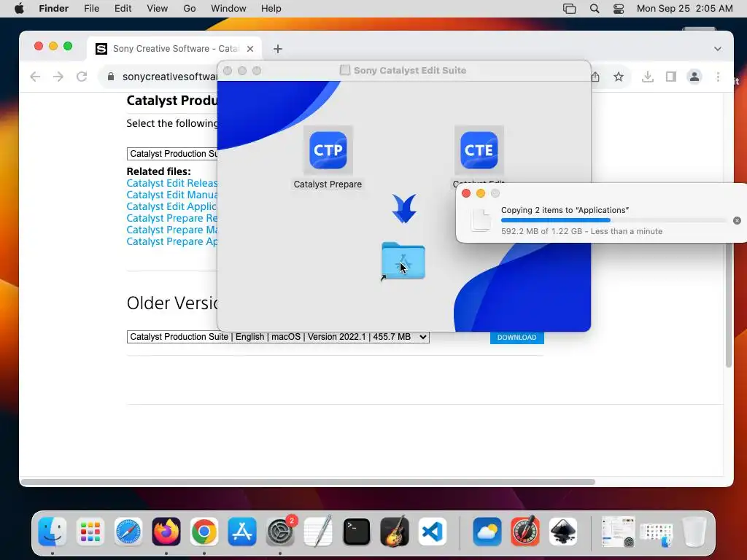Open the Catalyst Edit Manual link
The width and height of the screenshot is (747, 560).
(x=171, y=195)
